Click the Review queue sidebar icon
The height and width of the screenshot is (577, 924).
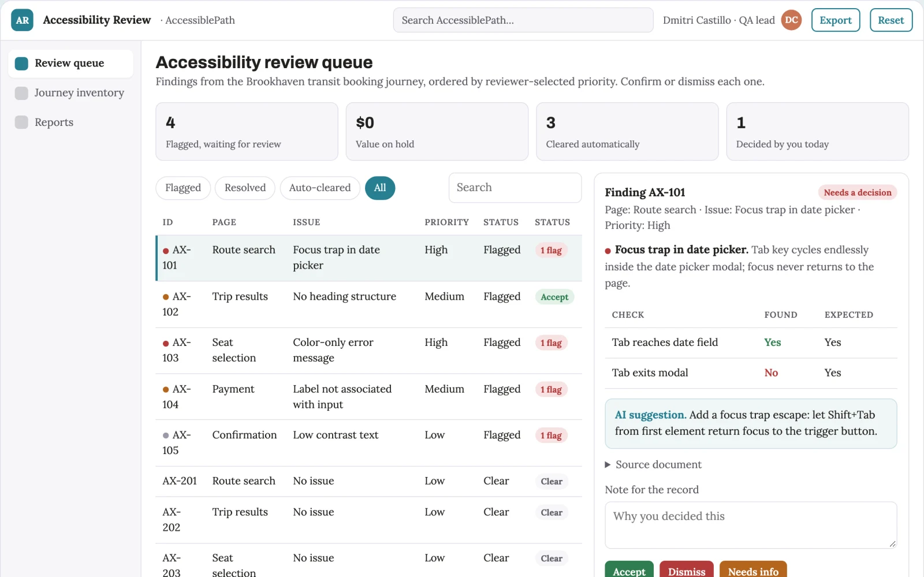[21, 64]
